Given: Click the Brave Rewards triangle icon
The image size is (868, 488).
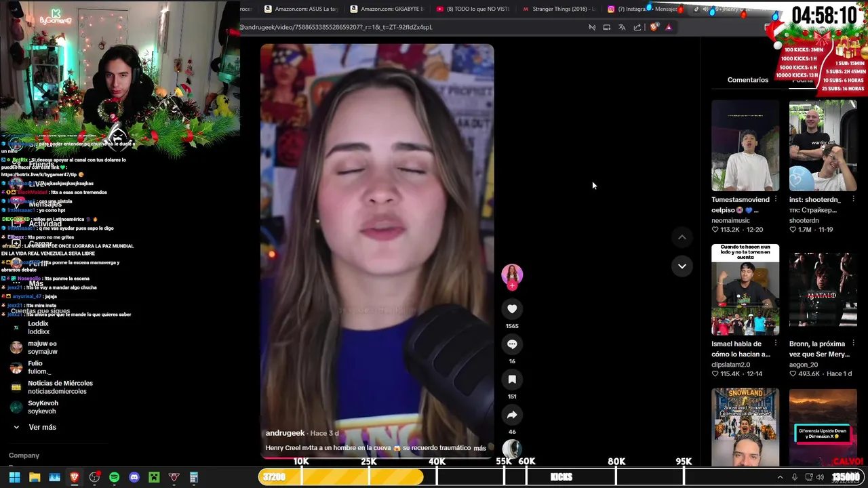Looking at the screenshot, I should [x=669, y=27].
